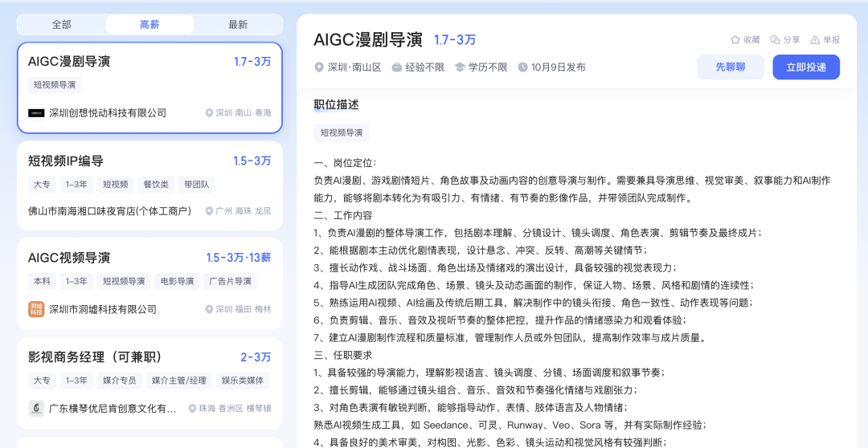This screenshot has height=448, width=868.
Task: Open the 影视商务经理（可兼职） job listing
Action: (x=149, y=383)
